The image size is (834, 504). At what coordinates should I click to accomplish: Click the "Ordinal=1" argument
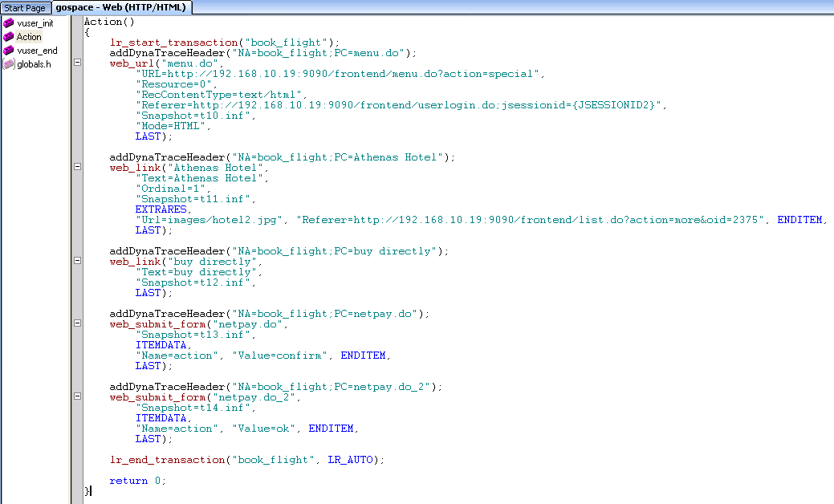click(x=170, y=189)
